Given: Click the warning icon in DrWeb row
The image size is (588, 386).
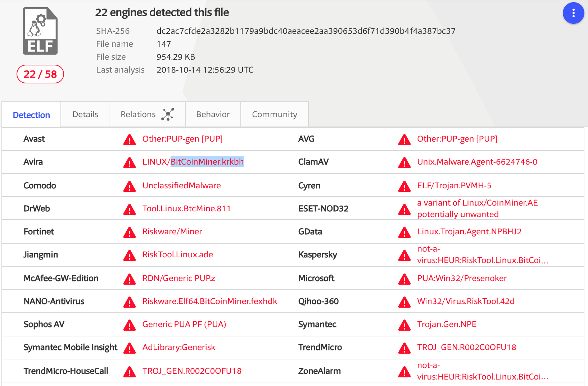Looking at the screenshot, I should click(130, 209).
